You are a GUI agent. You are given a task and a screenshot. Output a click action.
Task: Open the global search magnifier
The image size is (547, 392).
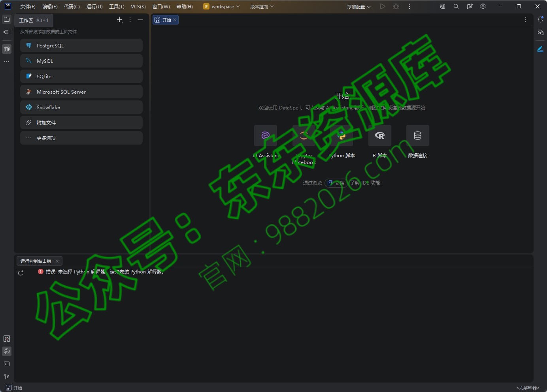pos(456,6)
